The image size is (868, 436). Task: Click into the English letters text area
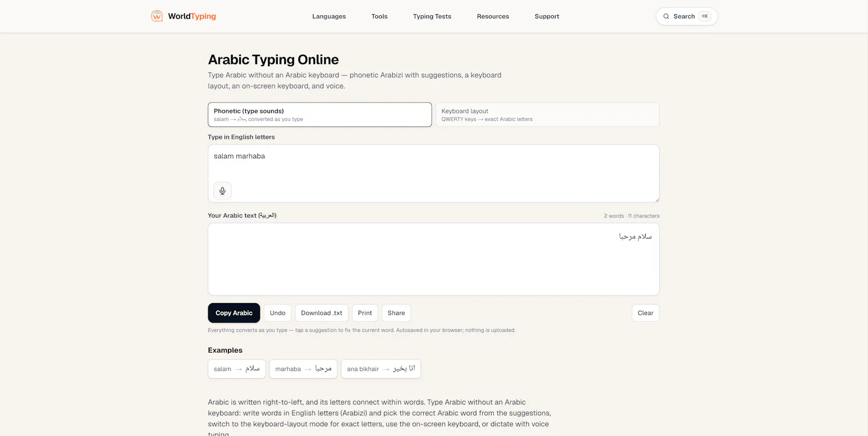(x=433, y=174)
